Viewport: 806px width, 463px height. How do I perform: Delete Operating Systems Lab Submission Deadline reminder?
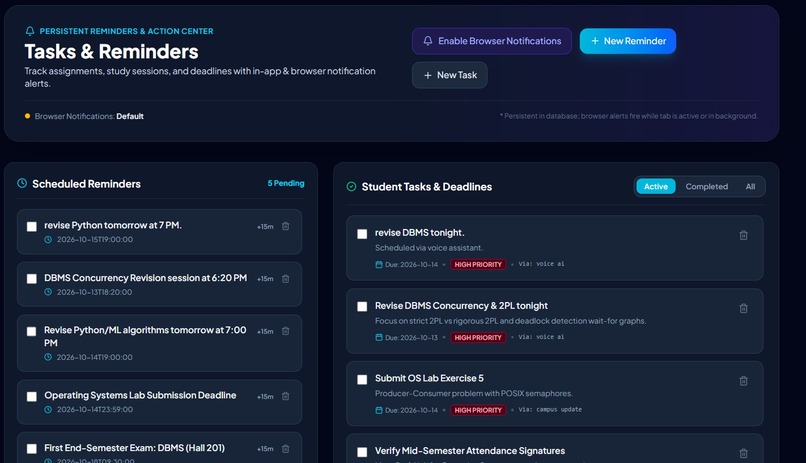286,396
